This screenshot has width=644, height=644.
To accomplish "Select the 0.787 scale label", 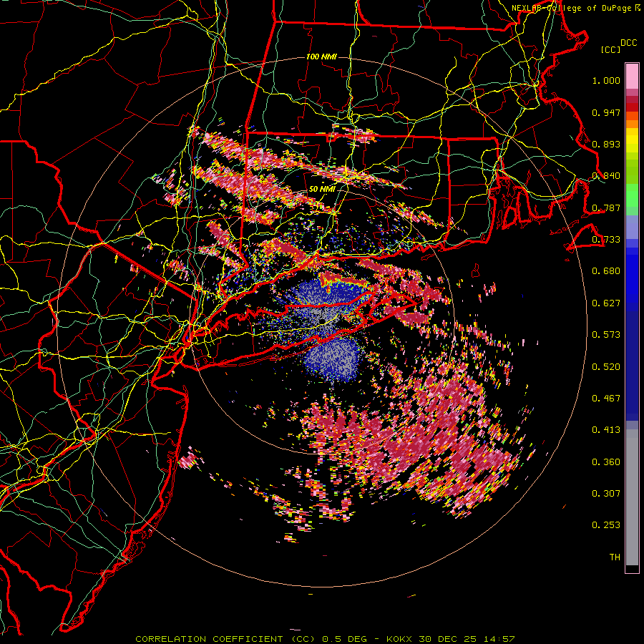I will tap(606, 208).
